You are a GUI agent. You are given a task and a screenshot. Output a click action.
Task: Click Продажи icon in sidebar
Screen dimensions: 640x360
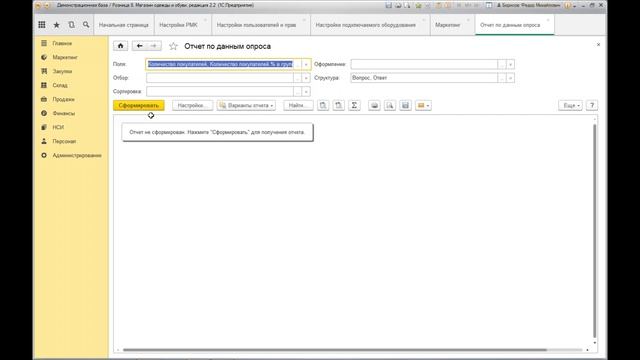pyautogui.click(x=44, y=99)
